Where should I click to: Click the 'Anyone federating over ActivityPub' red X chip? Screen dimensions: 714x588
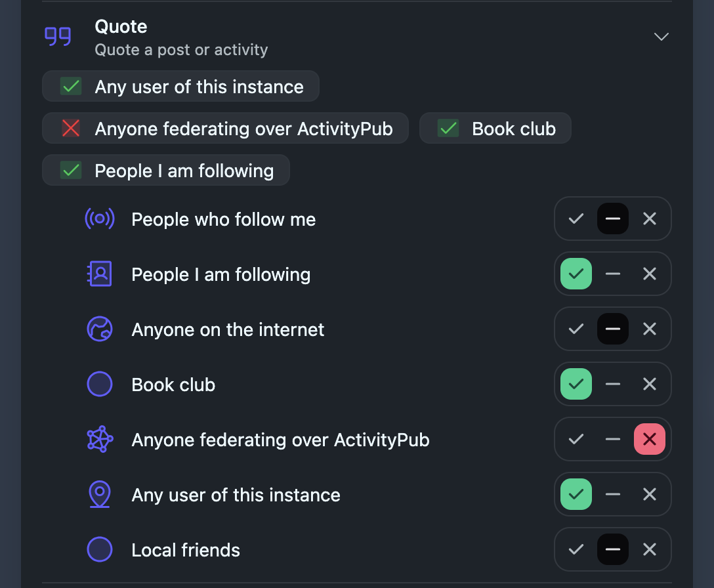(225, 129)
